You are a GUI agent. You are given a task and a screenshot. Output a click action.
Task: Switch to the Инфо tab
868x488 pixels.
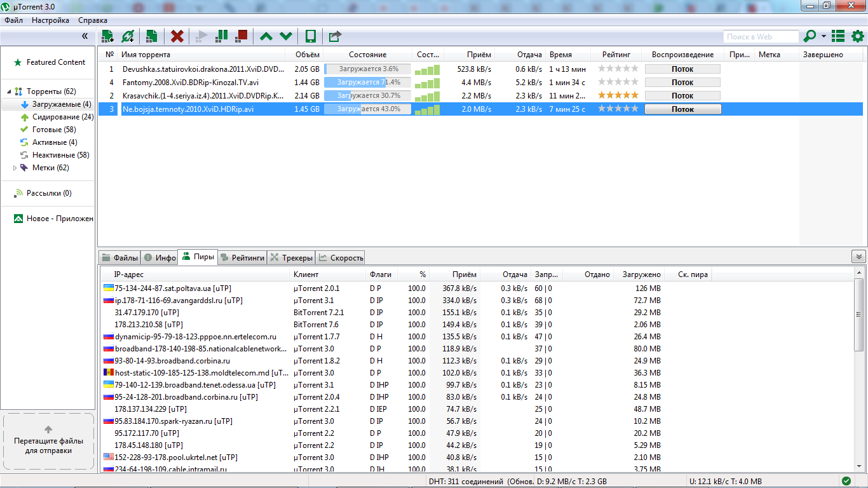tap(159, 257)
